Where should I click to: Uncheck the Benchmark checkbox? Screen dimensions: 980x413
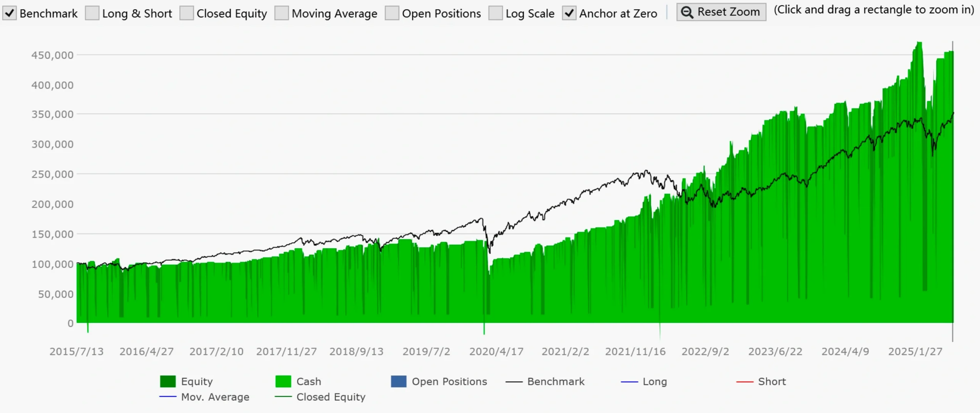pos(10,13)
